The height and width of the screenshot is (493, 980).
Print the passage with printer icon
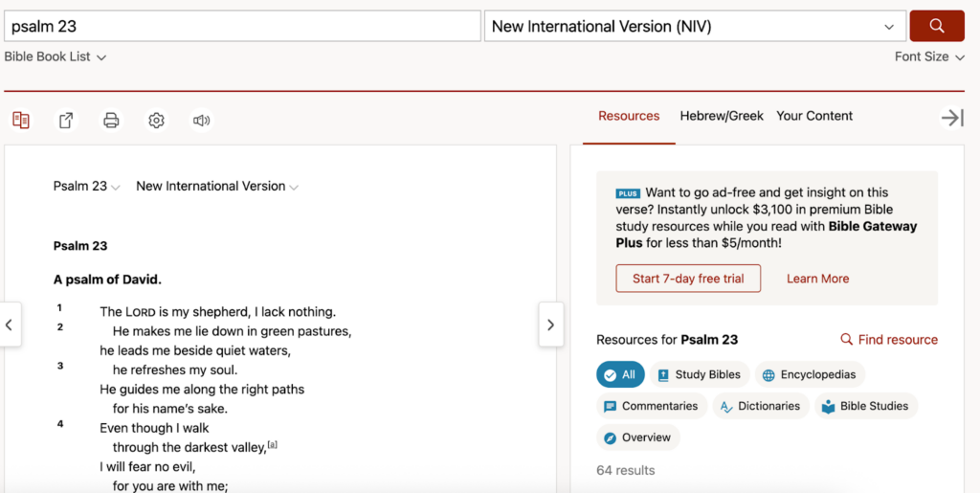pos(111,120)
